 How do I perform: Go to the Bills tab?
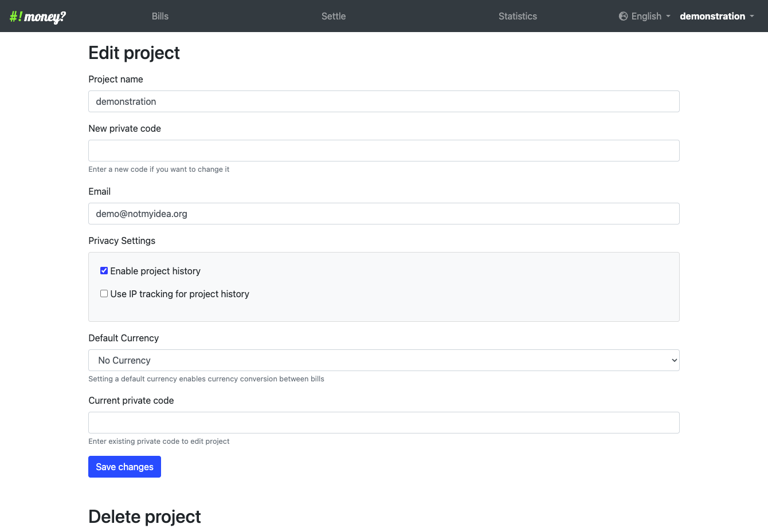click(x=160, y=16)
